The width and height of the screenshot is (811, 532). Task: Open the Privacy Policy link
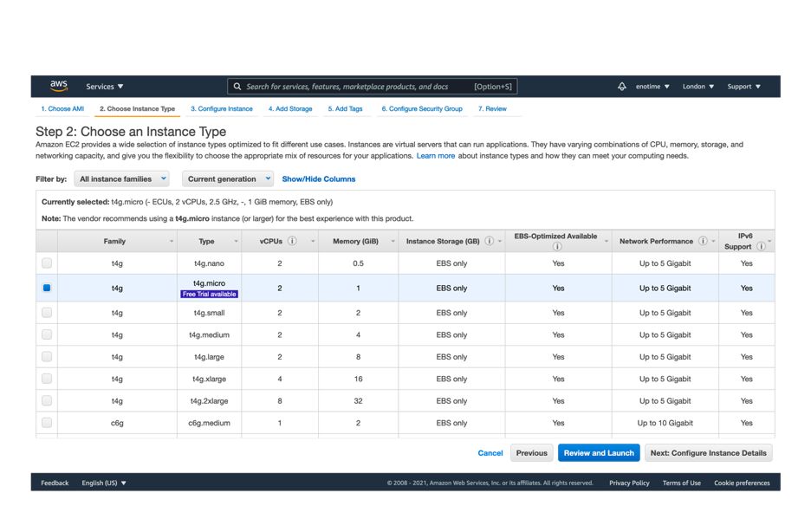(629, 483)
